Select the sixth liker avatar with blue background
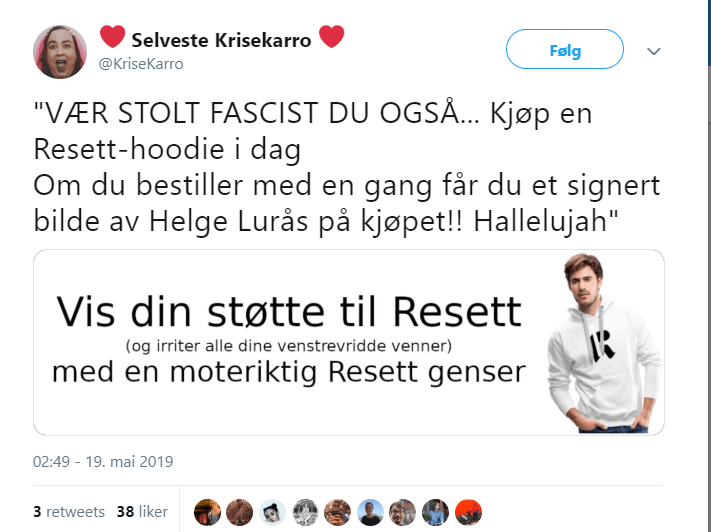Viewport: 711px width, 532px height. (370, 512)
